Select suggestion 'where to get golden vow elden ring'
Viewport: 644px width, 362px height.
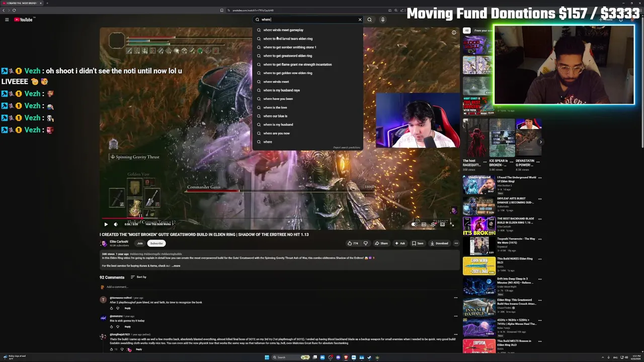(x=307, y=73)
